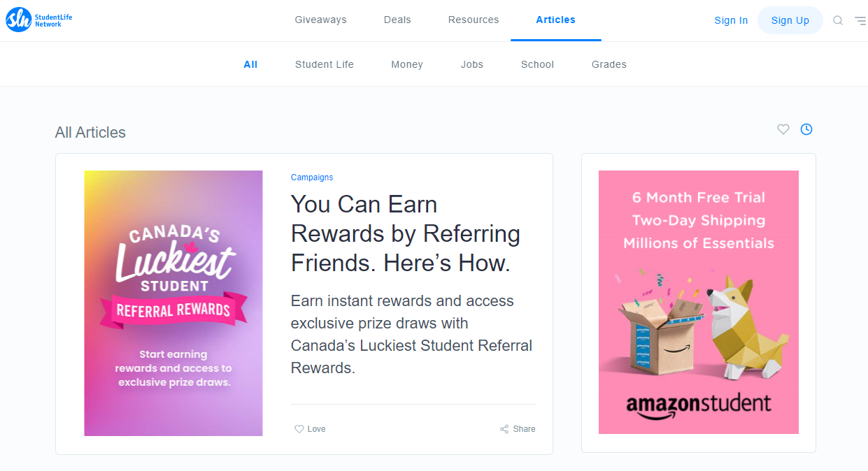
Task: Filter articles by Jobs
Action: tap(472, 64)
